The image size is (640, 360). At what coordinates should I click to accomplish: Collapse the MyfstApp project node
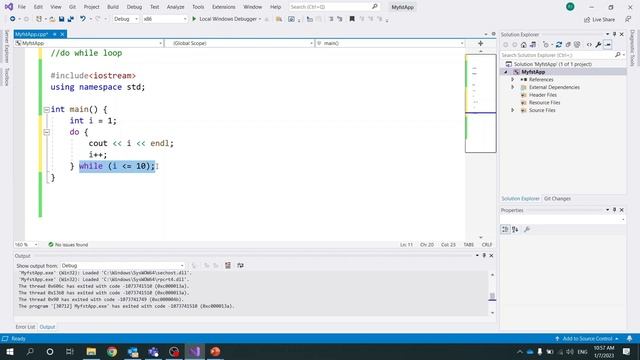[x=506, y=72]
